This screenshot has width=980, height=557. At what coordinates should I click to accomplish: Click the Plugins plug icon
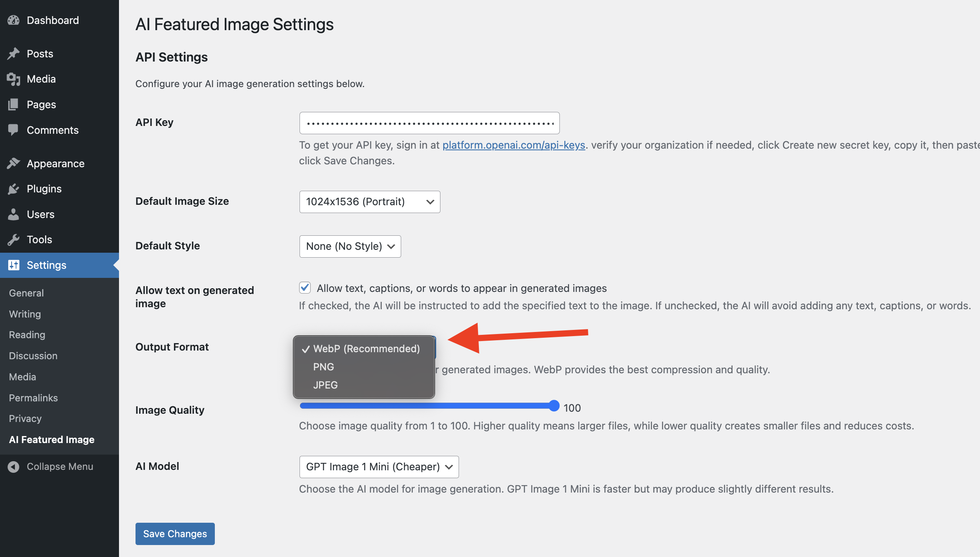point(14,189)
